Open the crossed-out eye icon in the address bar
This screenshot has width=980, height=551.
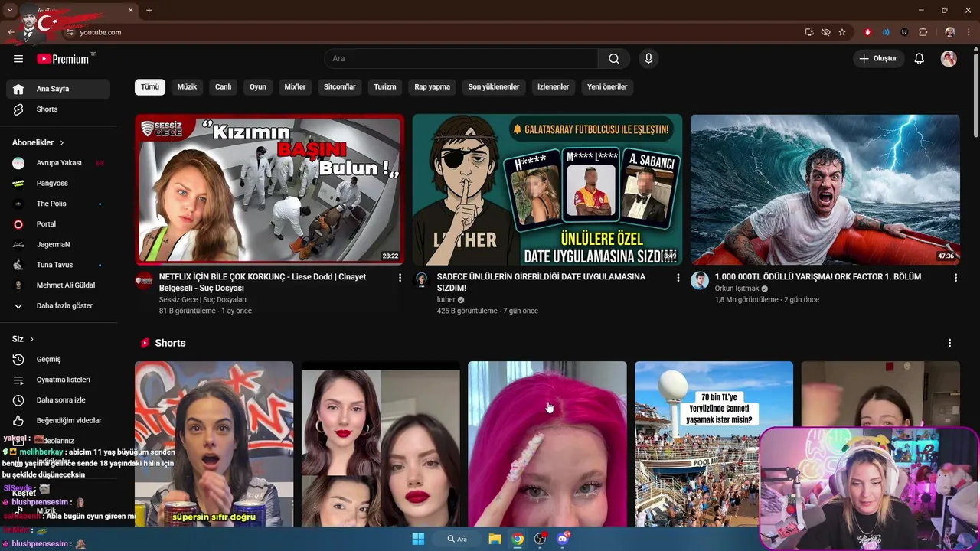825,32
